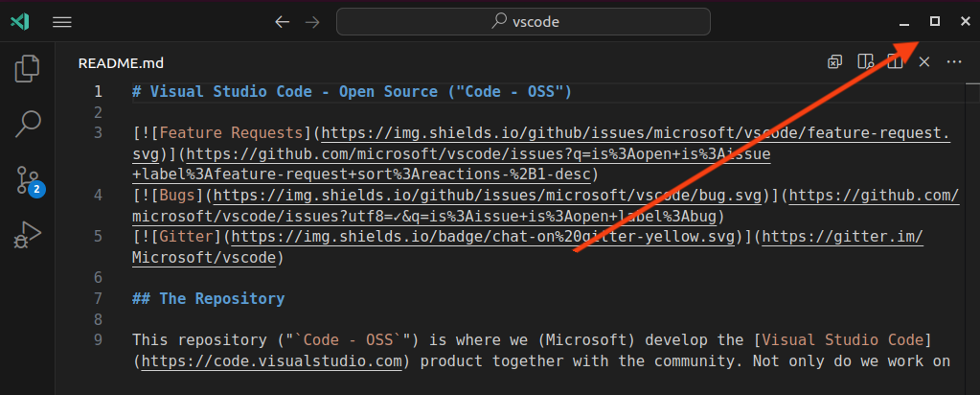Open Source Control with 2 pending changes
The width and height of the screenshot is (980, 395).
click(28, 179)
